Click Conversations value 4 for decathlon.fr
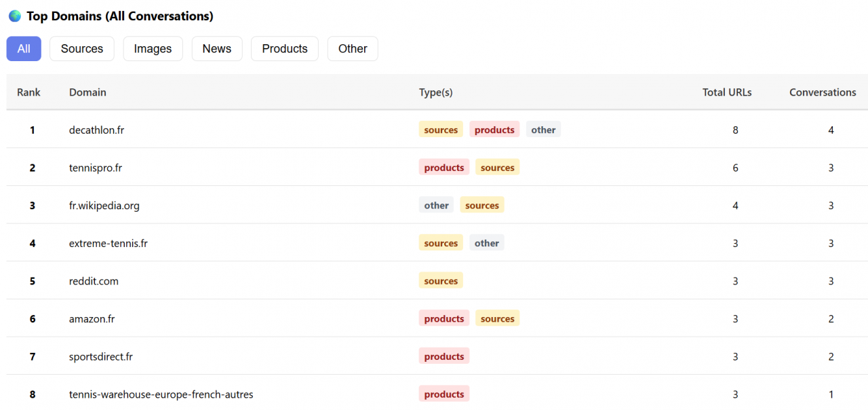 (x=831, y=130)
